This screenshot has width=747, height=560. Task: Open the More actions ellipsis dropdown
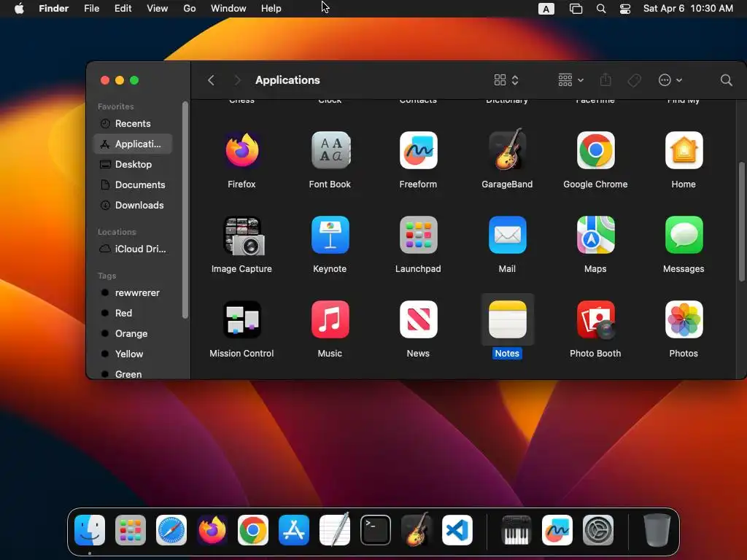click(x=670, y=80)
